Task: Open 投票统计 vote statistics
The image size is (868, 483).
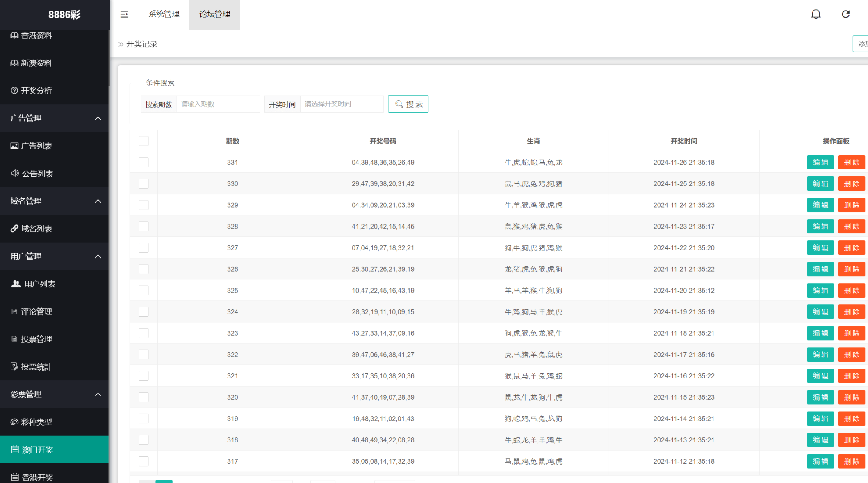Action: (x=36, y=367)
